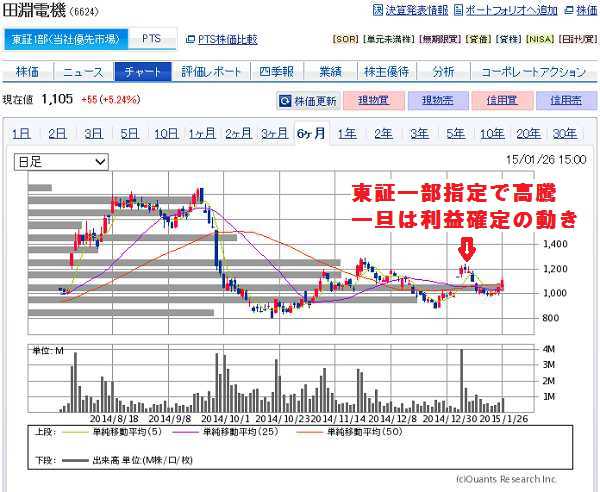Select the 6ヶ月 chart period tab
The height and width of the screenshot is (492, 600).
coord(311,134)
